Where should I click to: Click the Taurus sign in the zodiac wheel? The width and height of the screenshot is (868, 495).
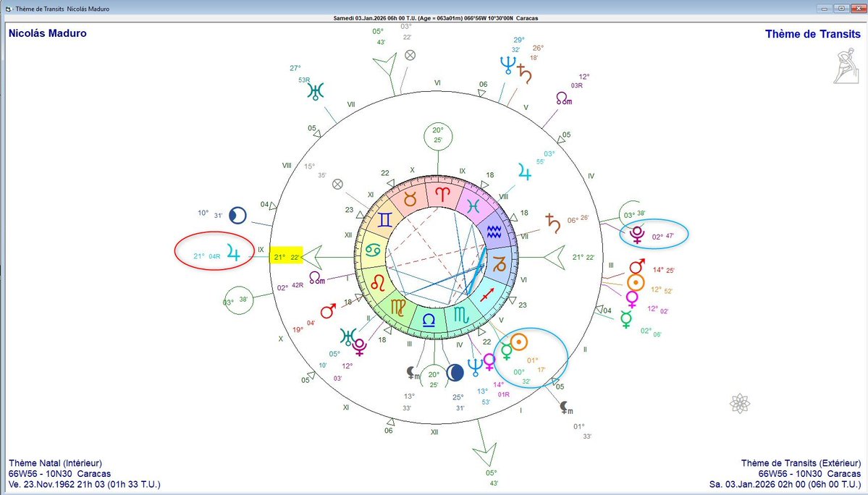pos(410,198)
